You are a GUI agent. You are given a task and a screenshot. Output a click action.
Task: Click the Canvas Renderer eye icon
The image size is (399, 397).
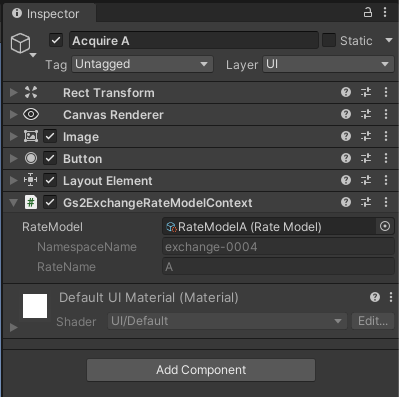coord(31,114)
